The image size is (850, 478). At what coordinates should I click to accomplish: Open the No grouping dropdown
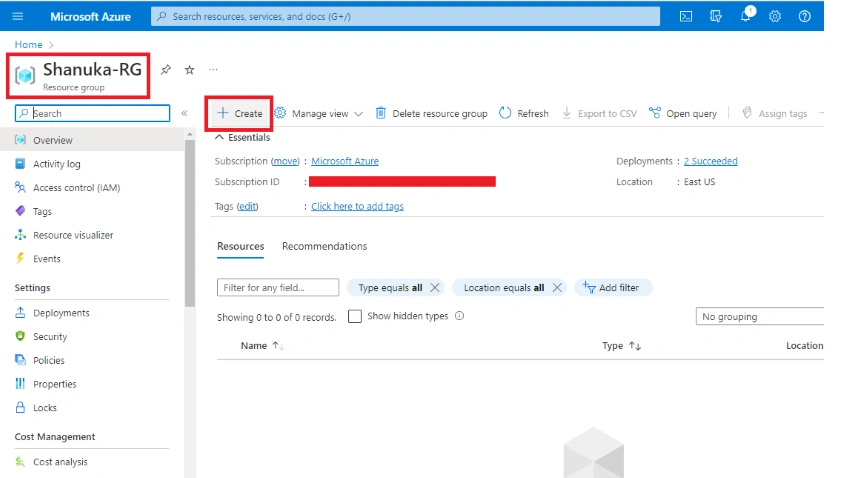click(x=759, y=316)
